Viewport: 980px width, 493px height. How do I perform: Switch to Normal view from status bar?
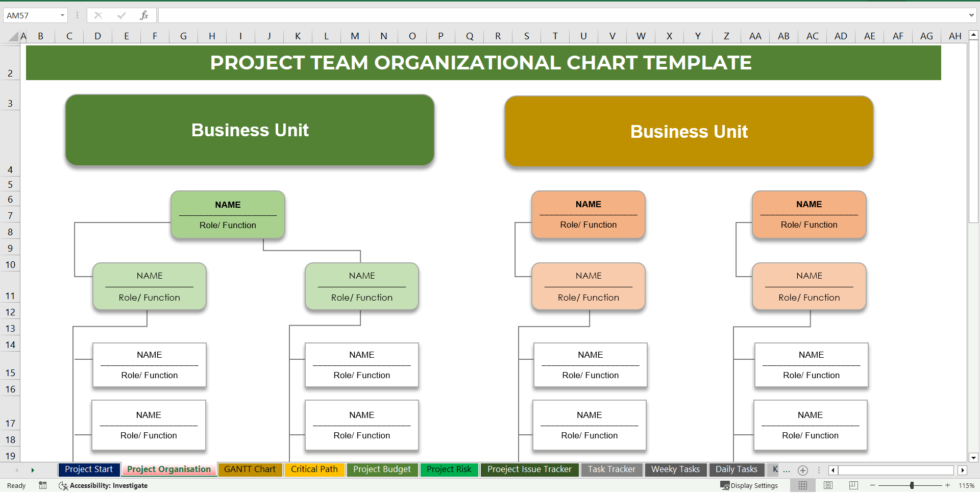(x=802, y=485)
